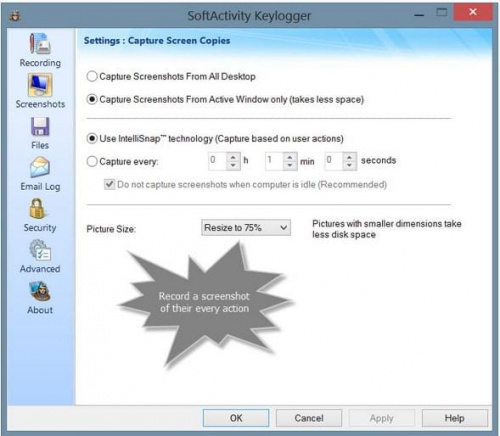Switch to Advanced label in sidebar
The image size is (500, 436).
pos(40,269)
